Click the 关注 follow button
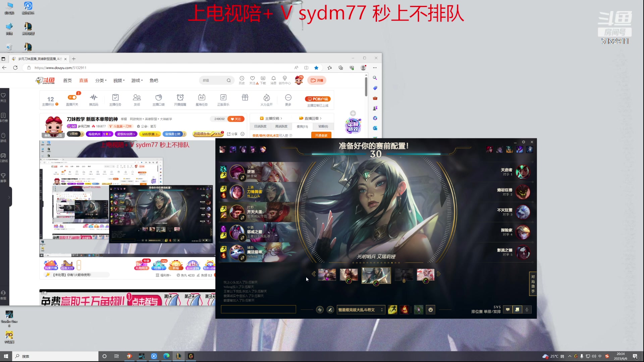This screenshot has height=362, width=644. coord(236,119)
